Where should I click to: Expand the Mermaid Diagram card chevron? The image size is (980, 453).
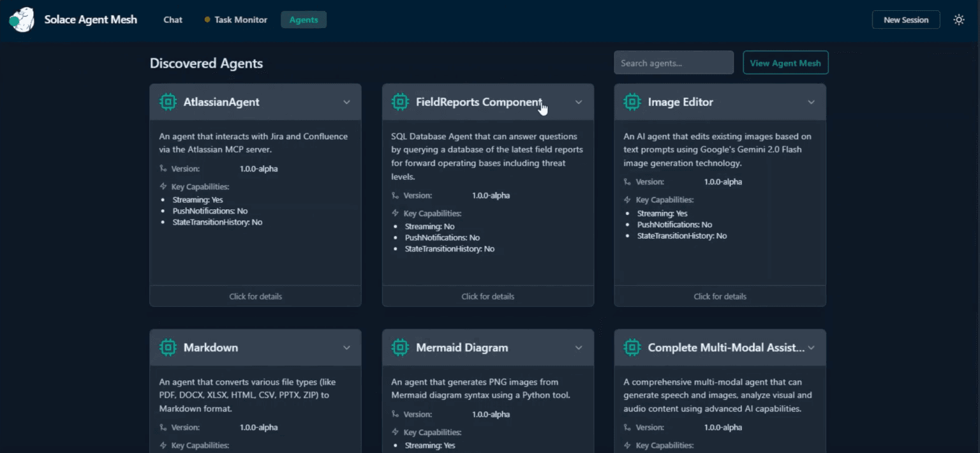click(579, 347)
